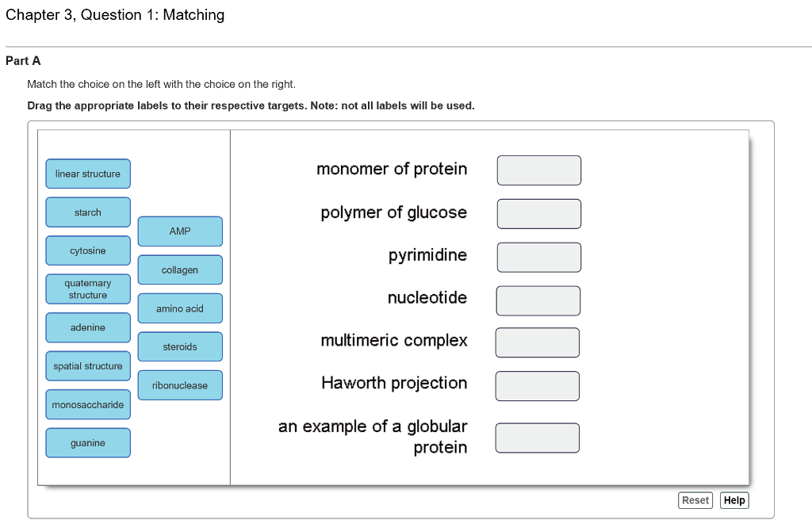Select the amino acid label
Viewport: 812px width, 520px height.
[x=180, y=308]
